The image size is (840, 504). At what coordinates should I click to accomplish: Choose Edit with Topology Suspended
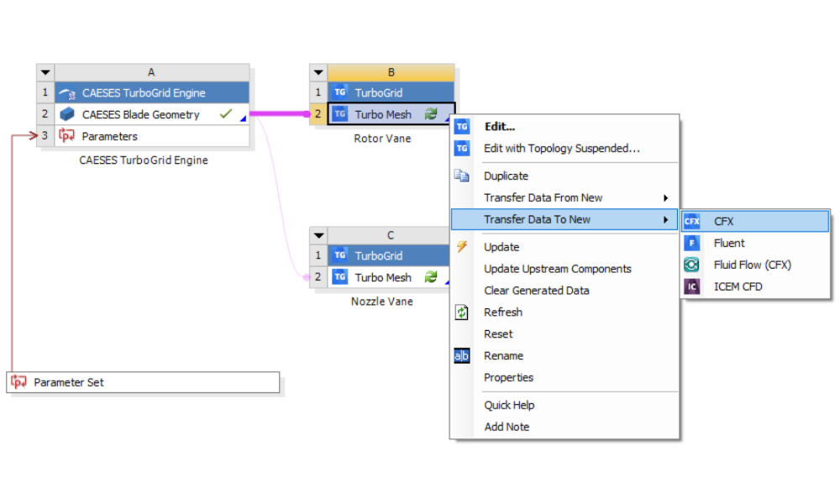(x=561, y=149)
